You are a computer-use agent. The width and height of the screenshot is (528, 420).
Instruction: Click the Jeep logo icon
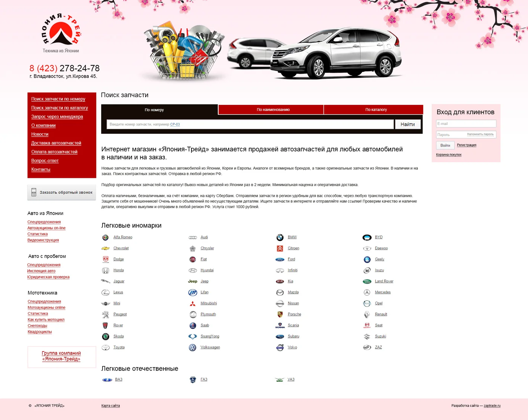[x=193, y=281]
